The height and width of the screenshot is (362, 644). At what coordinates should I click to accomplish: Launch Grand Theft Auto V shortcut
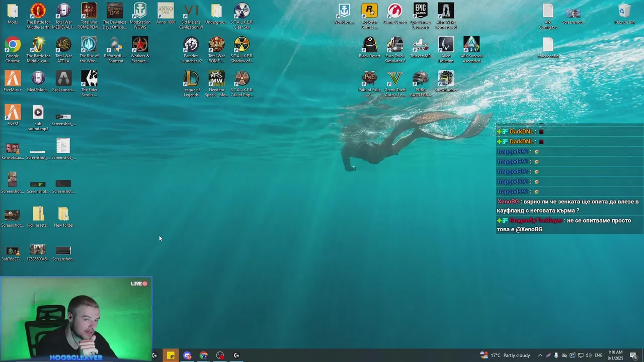[395, 83]
